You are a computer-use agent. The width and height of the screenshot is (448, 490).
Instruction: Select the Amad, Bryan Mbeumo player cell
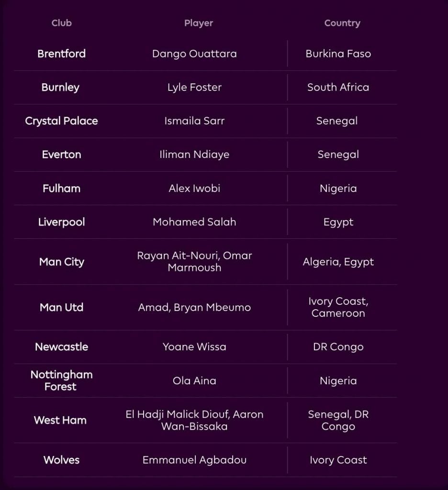pos(194,307)
